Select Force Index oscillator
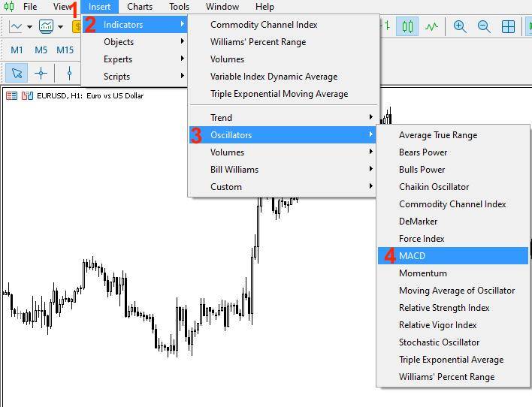Image resolution: width=532 pixels, height=407 pixels. click(453, 239)
